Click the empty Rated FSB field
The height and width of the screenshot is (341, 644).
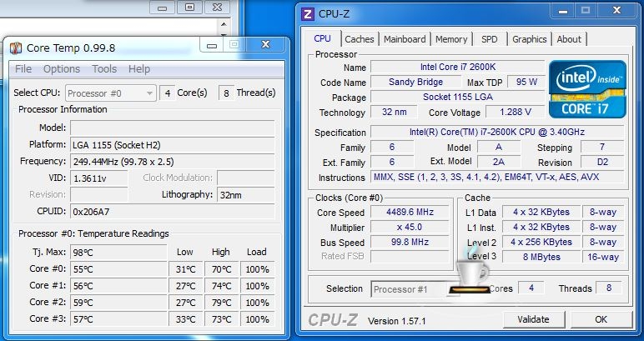[x=410, y=257]
